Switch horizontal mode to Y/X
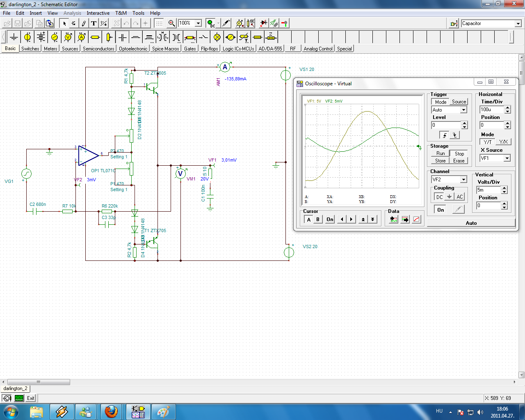Screen dimensions: 525x420 click(x=503, y=142)
